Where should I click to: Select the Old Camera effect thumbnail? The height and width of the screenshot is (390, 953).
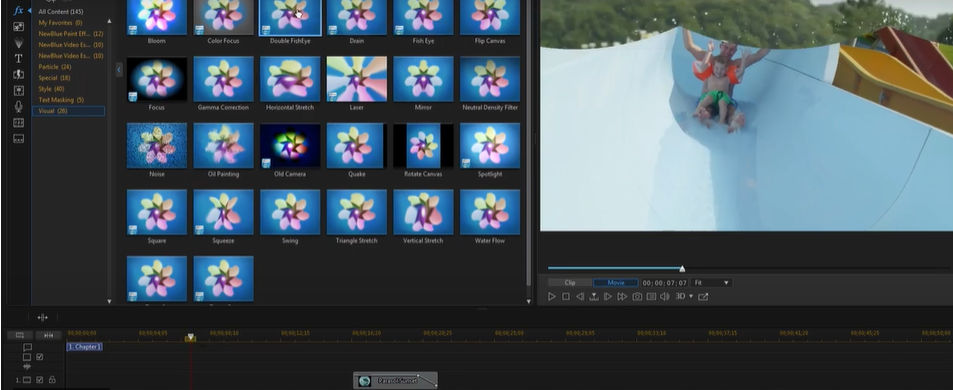pos(290,146)
